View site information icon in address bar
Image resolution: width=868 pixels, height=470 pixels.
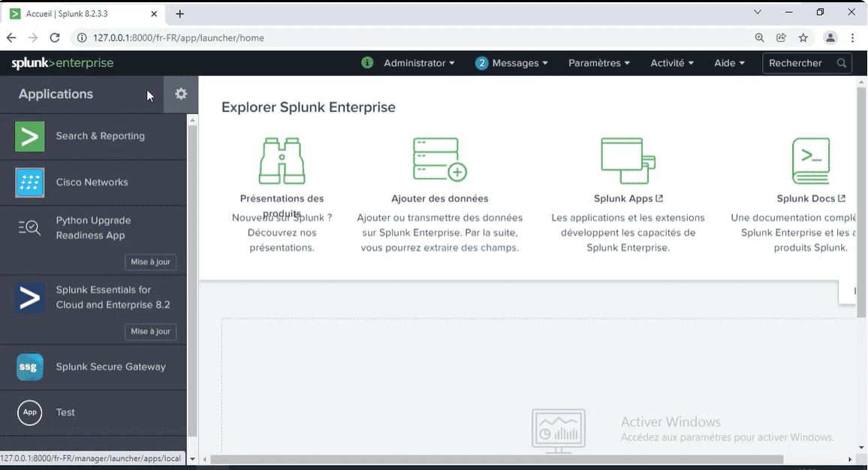coord(82,38)
